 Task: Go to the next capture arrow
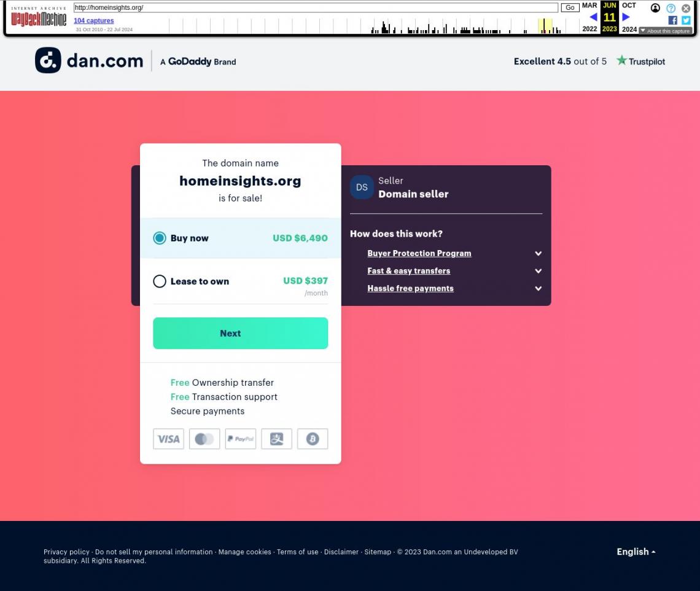pyautogui.click(x=626, y=17)
